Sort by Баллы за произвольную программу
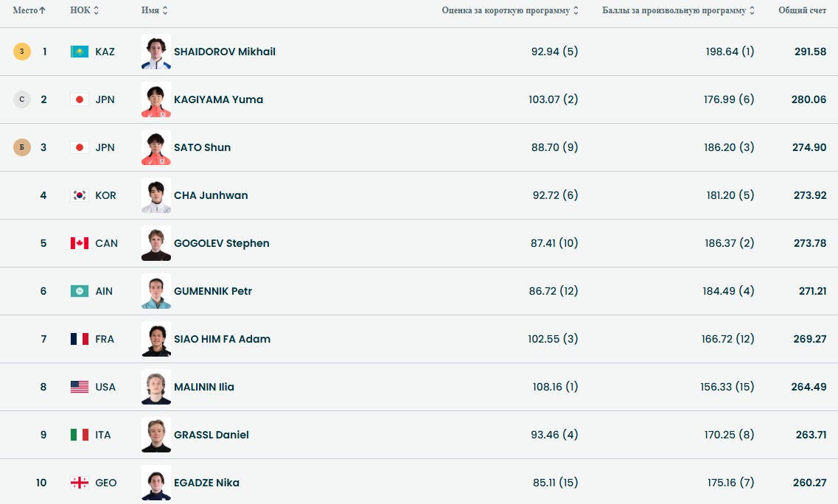 [x=679, y=10]
